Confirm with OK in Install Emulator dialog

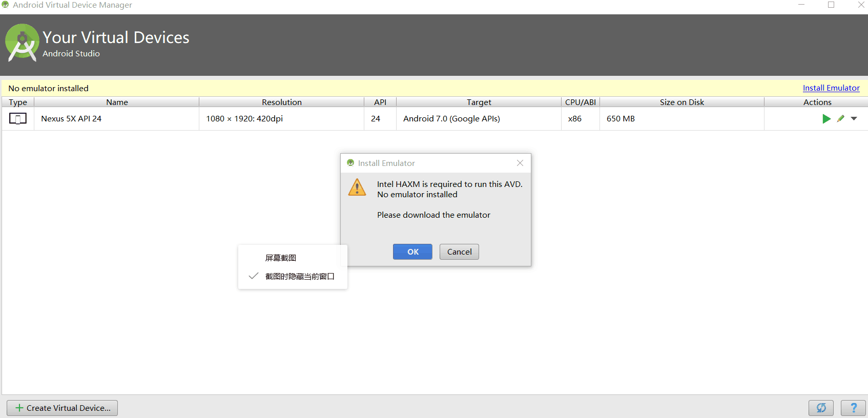point(412,252)
